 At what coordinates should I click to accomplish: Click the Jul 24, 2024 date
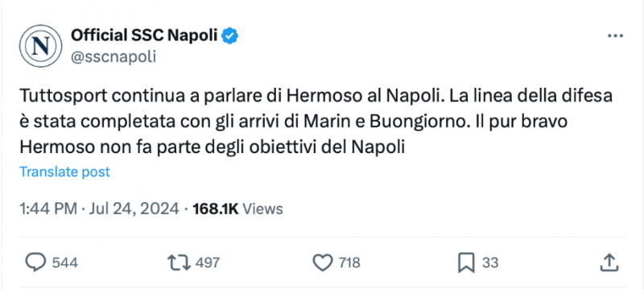tap(132, 209)
